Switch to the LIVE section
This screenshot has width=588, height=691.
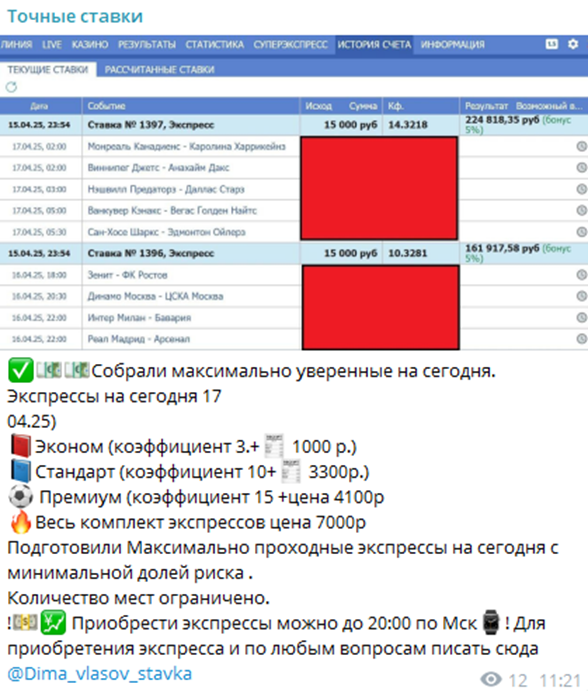(52, 45)
